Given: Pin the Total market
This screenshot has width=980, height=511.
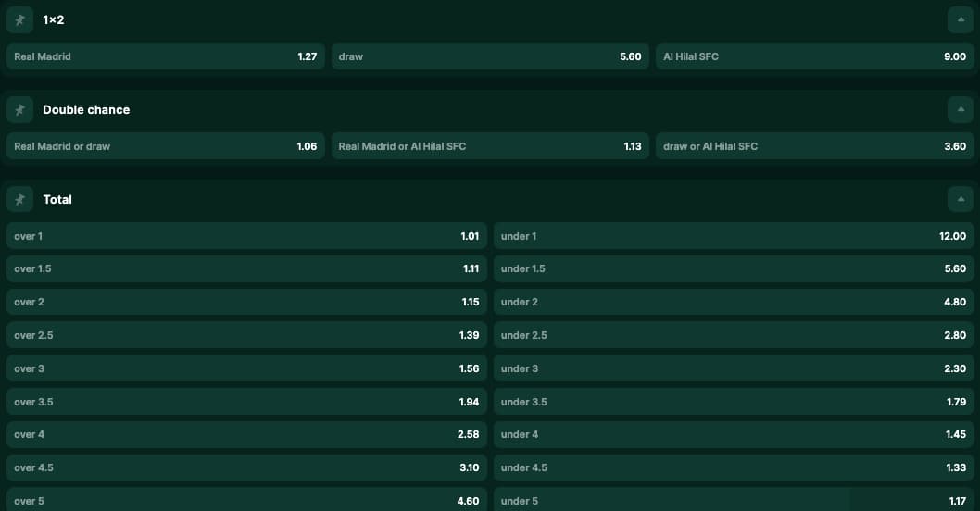Looking at the screenshot, I should (20, 199).
